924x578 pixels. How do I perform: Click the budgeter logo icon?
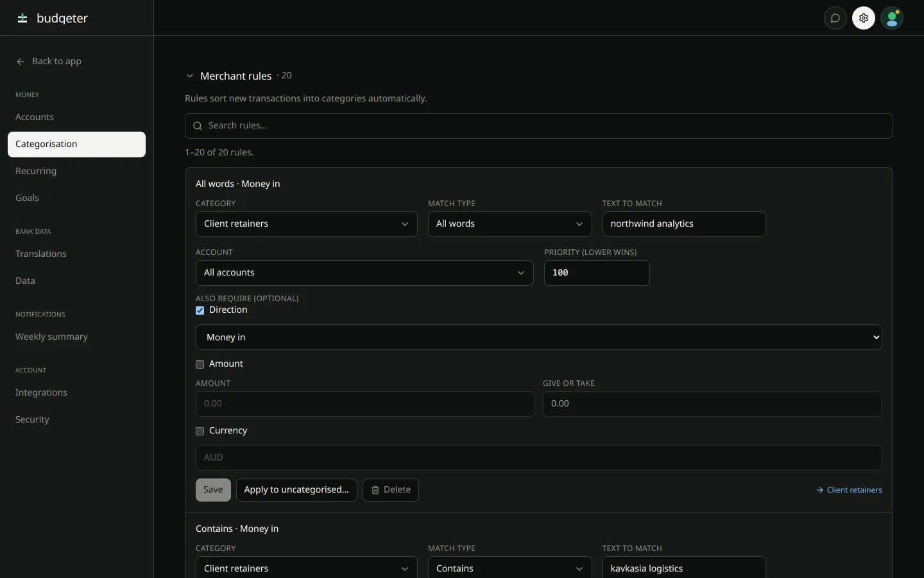[x=22, y=18]
